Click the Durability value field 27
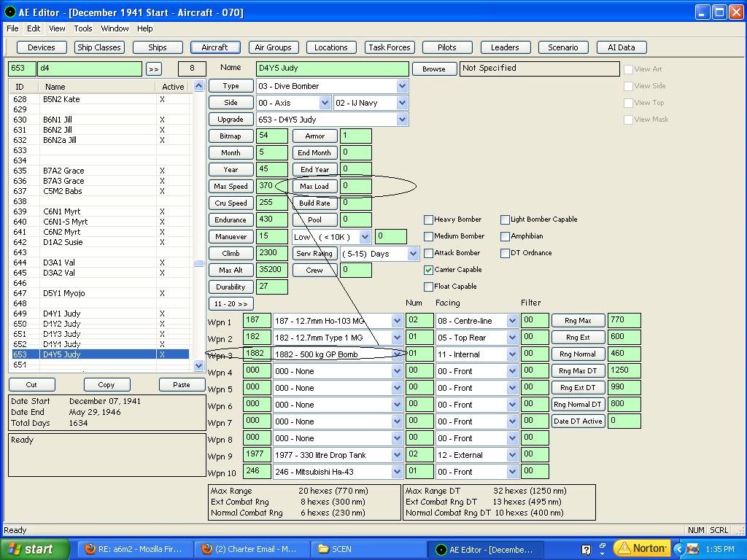 point(272,287)
